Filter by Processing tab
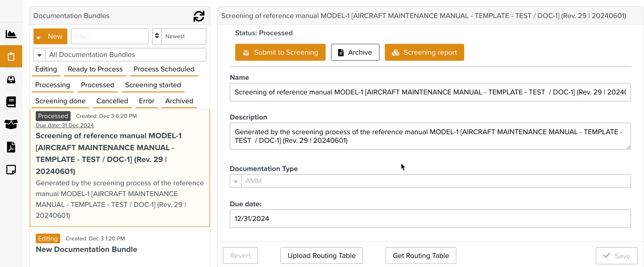The width and height of the screenshot is (644, 267). pos(53,85)
